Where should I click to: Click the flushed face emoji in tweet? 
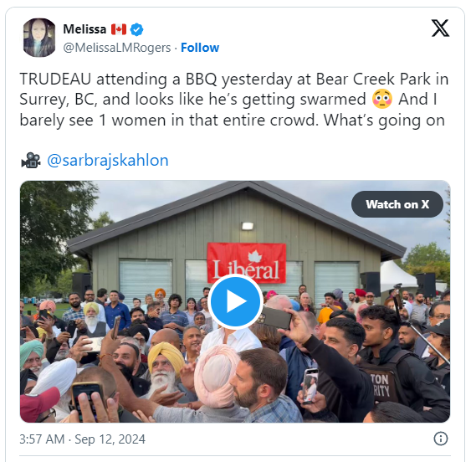coord(382,99)
